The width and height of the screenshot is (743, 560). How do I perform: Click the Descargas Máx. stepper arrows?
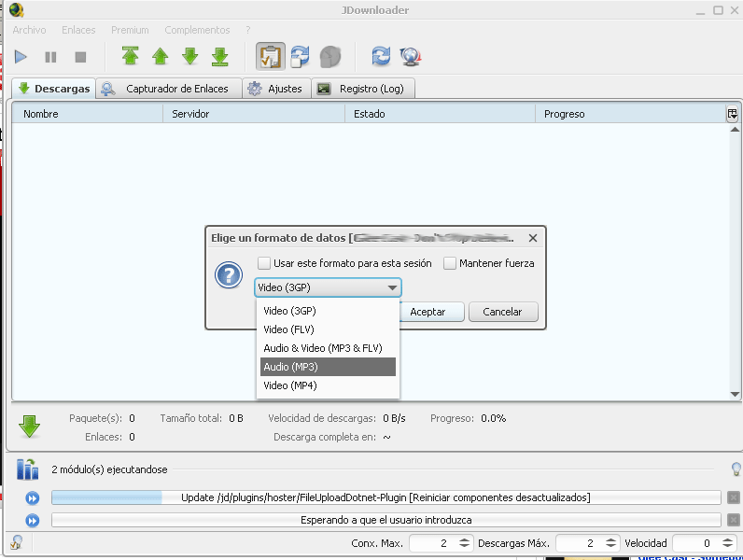[x=611, y=543]
